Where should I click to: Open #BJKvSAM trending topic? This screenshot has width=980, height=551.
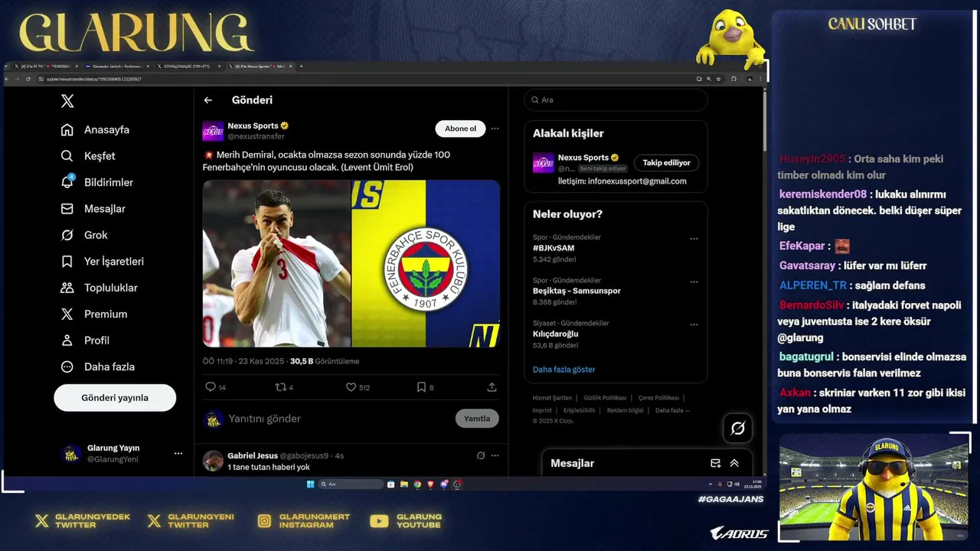tap(554, 248)
